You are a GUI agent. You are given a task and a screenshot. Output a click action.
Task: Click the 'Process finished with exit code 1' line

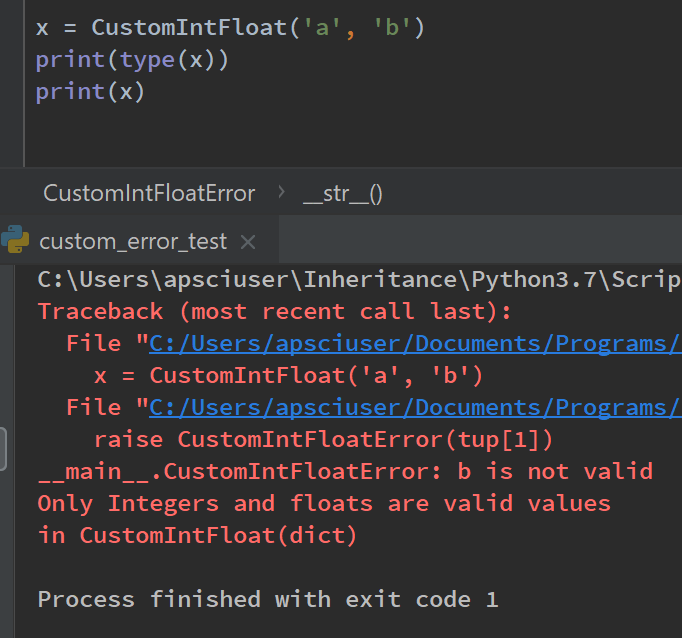[x=267, y=600]
